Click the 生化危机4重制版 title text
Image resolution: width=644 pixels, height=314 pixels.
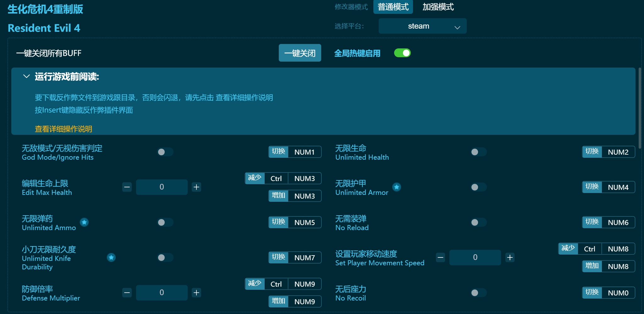(45, 9)
